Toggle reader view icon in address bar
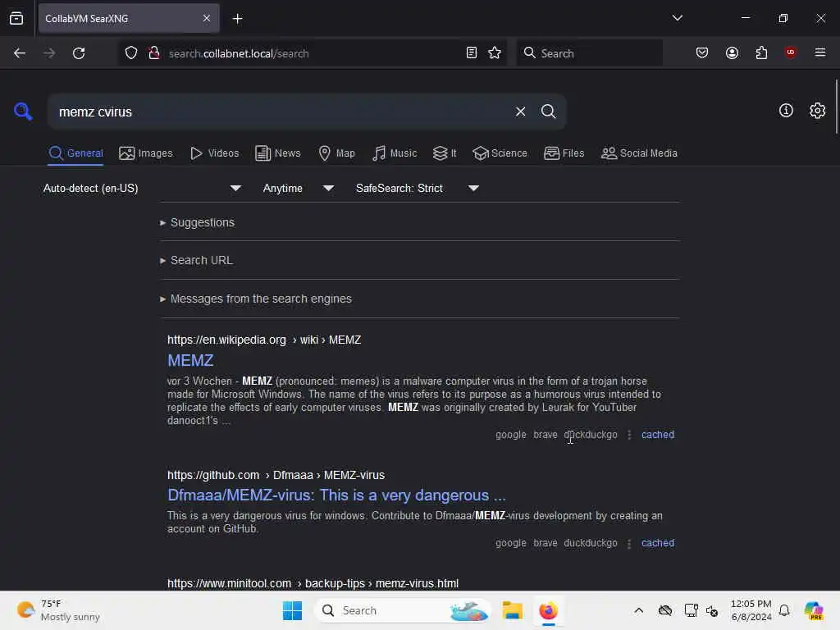Screen dimensions: 840x630 [x=472, y=53]
